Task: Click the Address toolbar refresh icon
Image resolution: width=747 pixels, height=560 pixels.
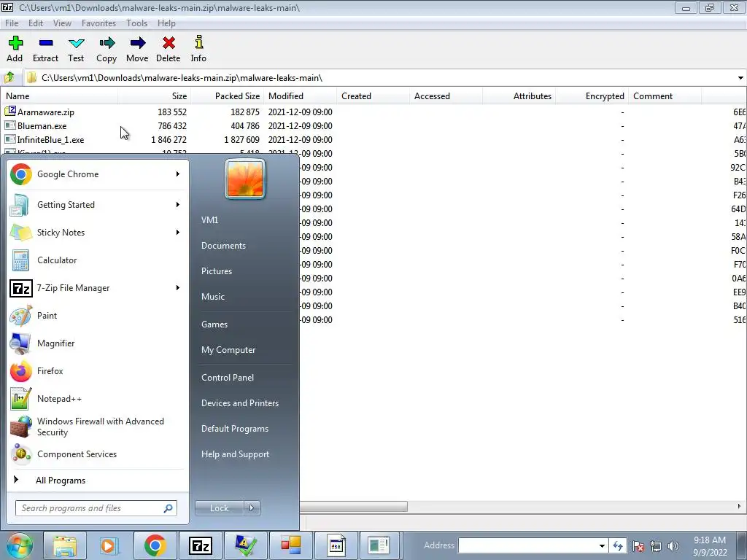Action: tap(618, 546)
